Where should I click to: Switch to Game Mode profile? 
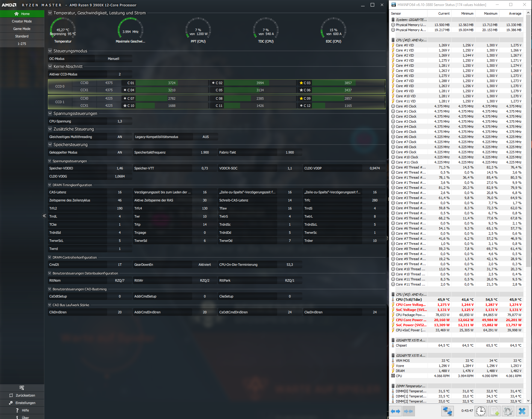(22, 29)
